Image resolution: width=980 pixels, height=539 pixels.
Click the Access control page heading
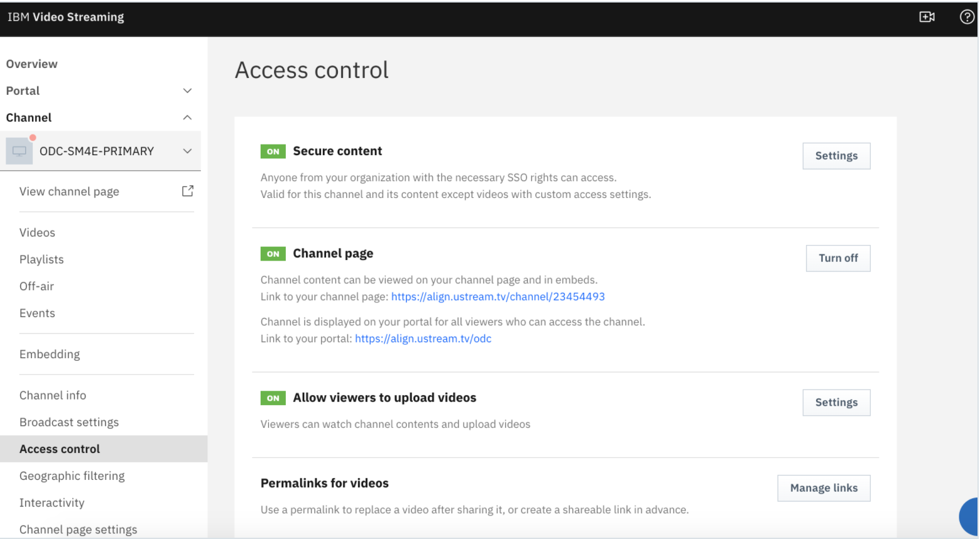(312, 70)
